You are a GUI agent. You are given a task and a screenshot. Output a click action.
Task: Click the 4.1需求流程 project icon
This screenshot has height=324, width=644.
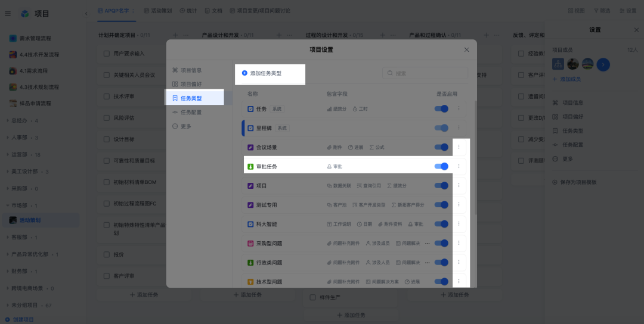(x=13, y=71)
